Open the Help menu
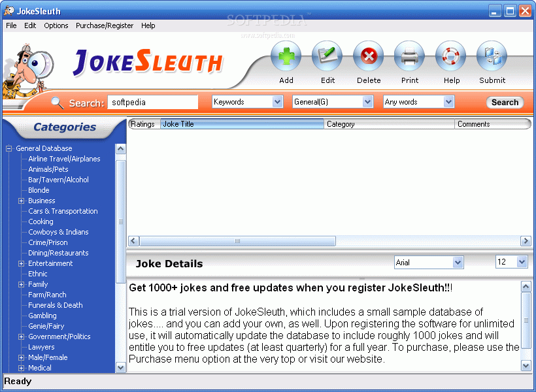The width and height of the screenshot is (536, 392). [x=148, y=25]
